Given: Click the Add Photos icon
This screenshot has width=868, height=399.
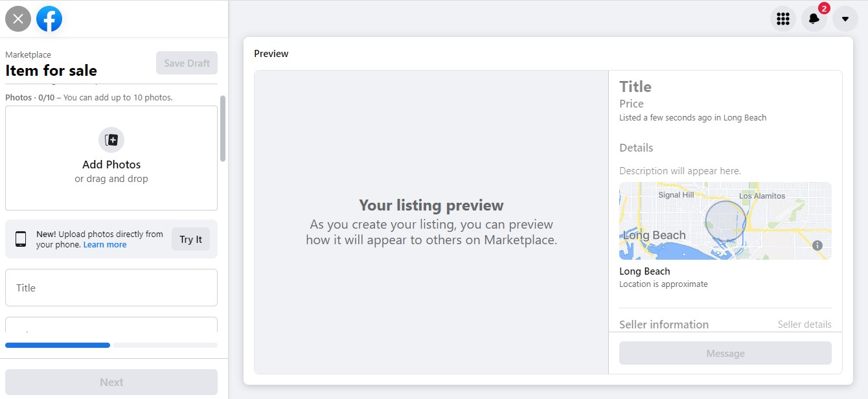Looking at the screenshot, I should [x=111, y=140].
